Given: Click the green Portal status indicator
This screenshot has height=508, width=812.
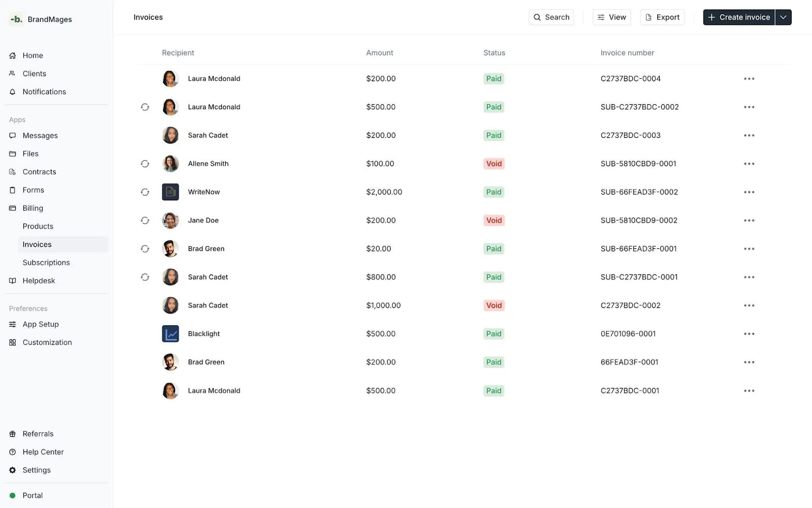Looking at the screenshot, I should point(13,496).
